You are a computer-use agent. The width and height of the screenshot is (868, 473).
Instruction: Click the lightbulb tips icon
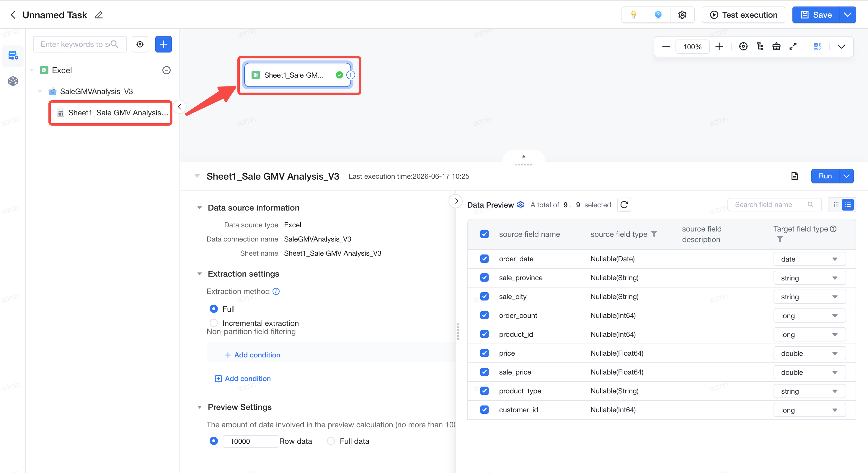pos(634,15)
